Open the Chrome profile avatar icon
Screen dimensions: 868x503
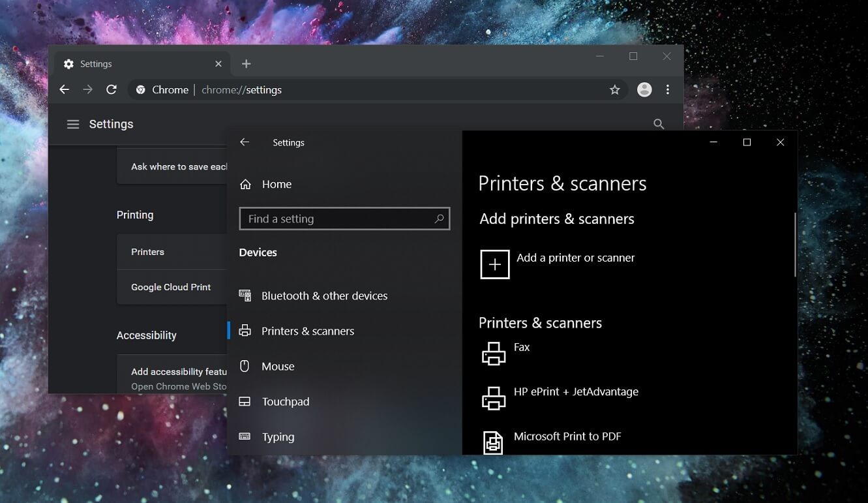644,90
